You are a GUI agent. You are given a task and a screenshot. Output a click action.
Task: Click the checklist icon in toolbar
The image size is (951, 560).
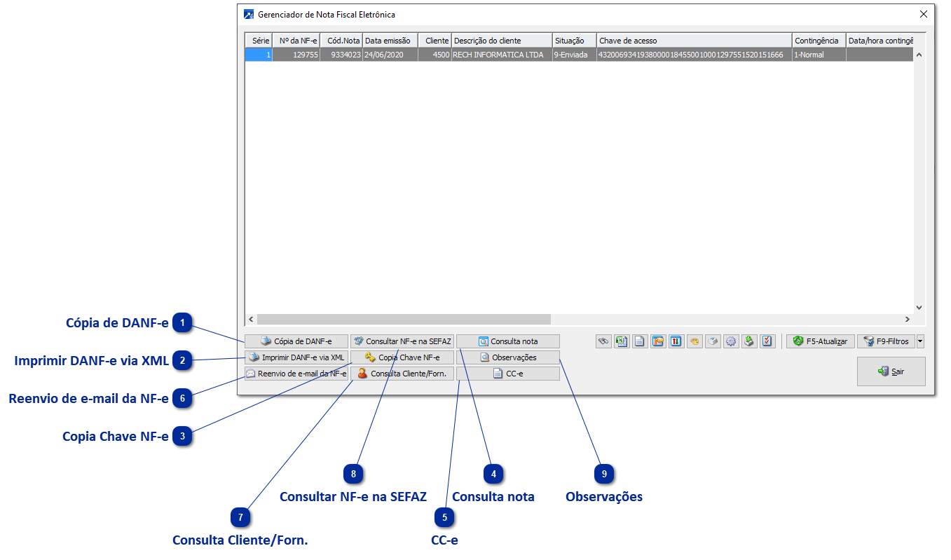767,341
